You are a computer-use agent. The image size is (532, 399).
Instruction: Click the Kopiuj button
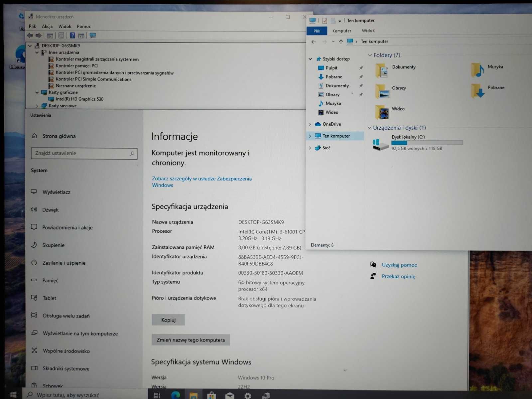(x=168, y=320)
